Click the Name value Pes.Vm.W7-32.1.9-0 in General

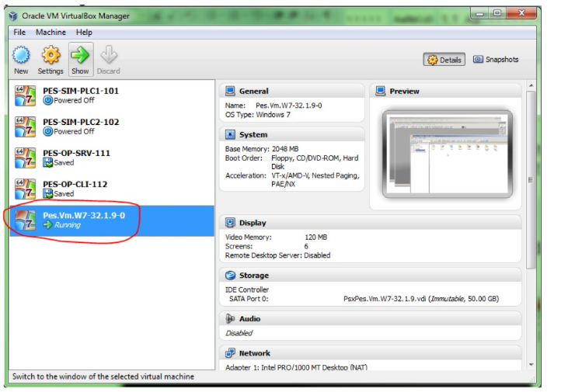(289, 106)
